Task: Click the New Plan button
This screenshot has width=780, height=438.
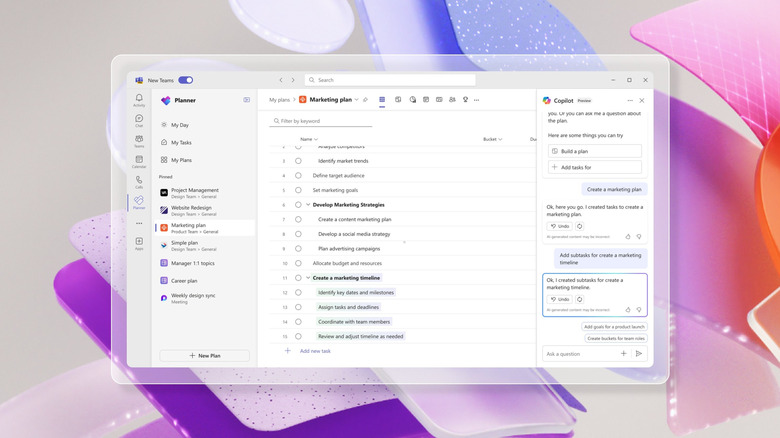Action: [x=205, y=355]
